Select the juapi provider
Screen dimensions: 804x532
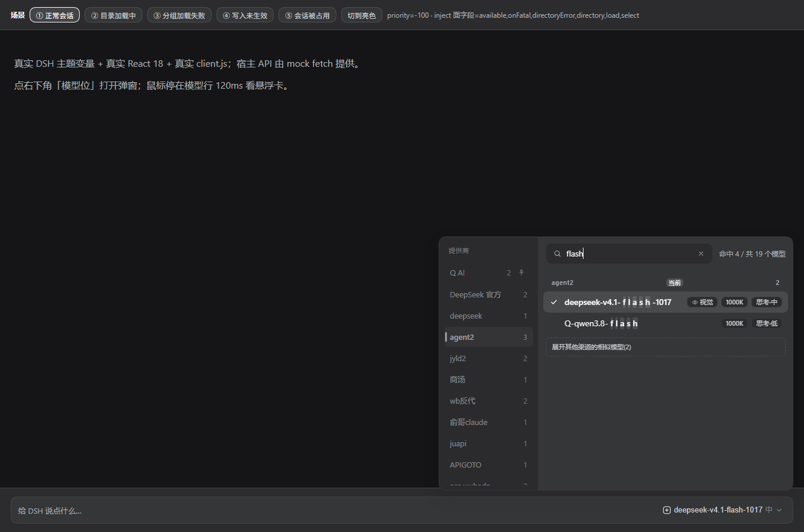click(x=489, y=443)
